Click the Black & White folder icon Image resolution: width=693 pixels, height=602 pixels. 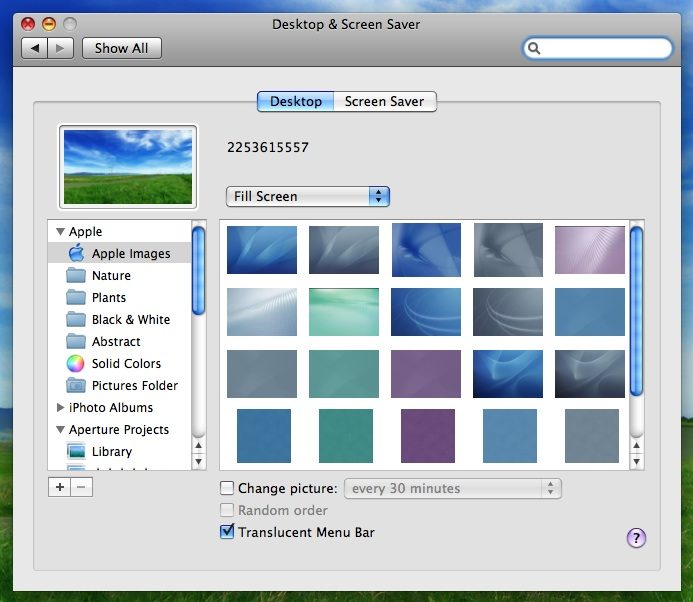[76, 319]
